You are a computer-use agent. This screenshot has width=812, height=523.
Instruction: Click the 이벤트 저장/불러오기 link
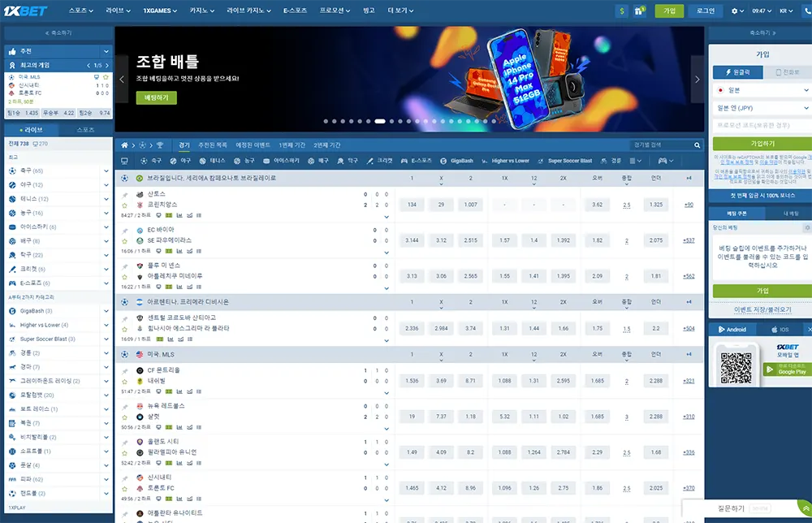point(762,309)
